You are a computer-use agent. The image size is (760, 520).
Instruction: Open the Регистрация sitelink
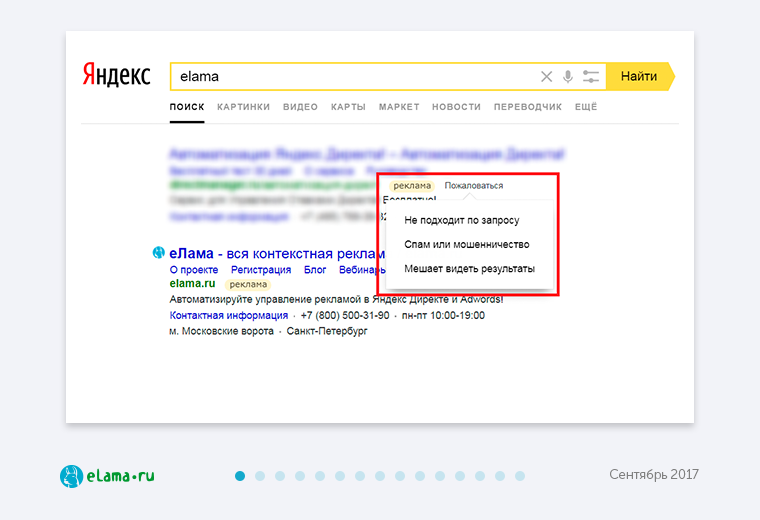[260, 270]
